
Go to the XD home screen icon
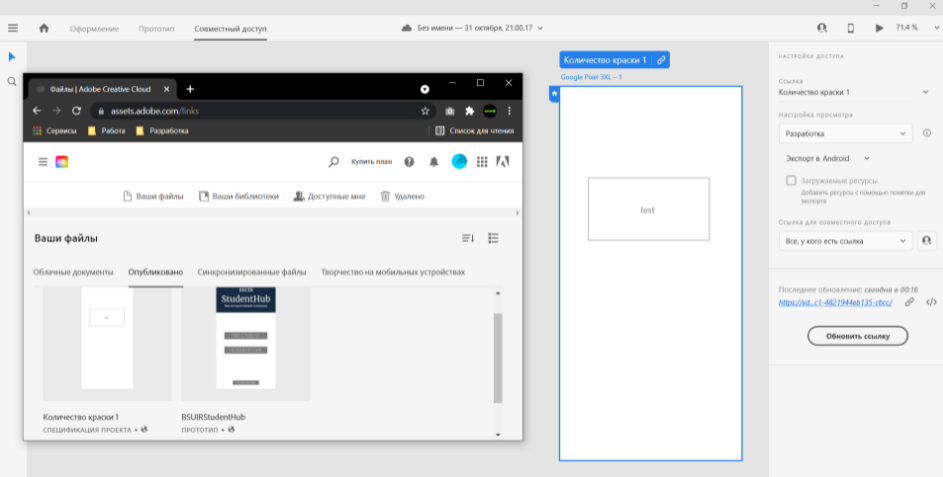(x=44, y=28)
